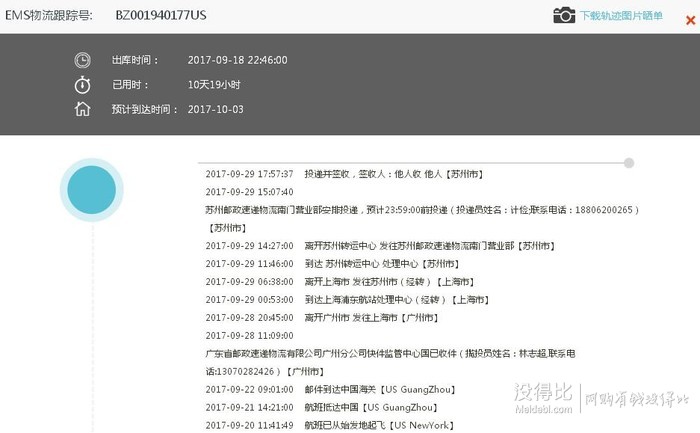Screen dimensions: 700x433
Task: Click the 离开广州市 发往上海市 record
Action: click(x=322, y=318)
